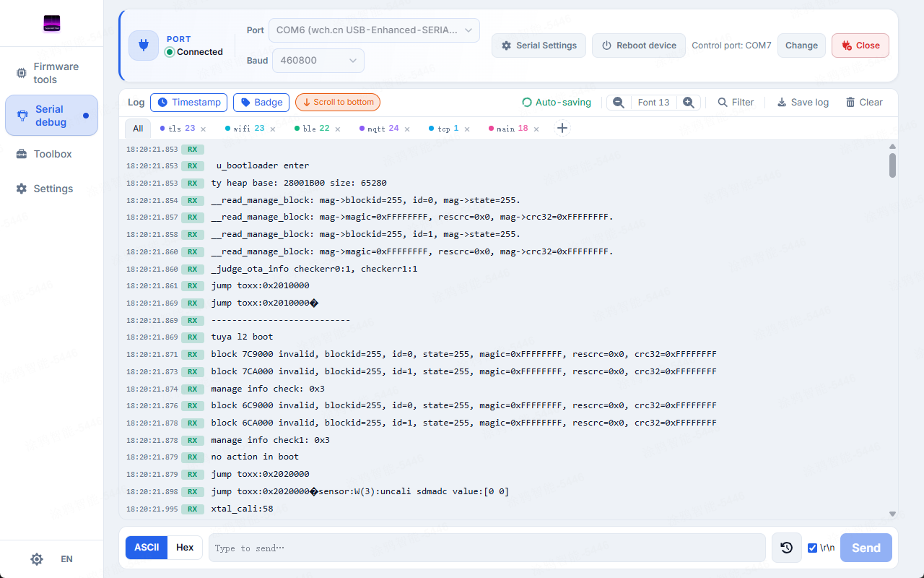Change the control port
Screen dimensions: 924x578
801,46
